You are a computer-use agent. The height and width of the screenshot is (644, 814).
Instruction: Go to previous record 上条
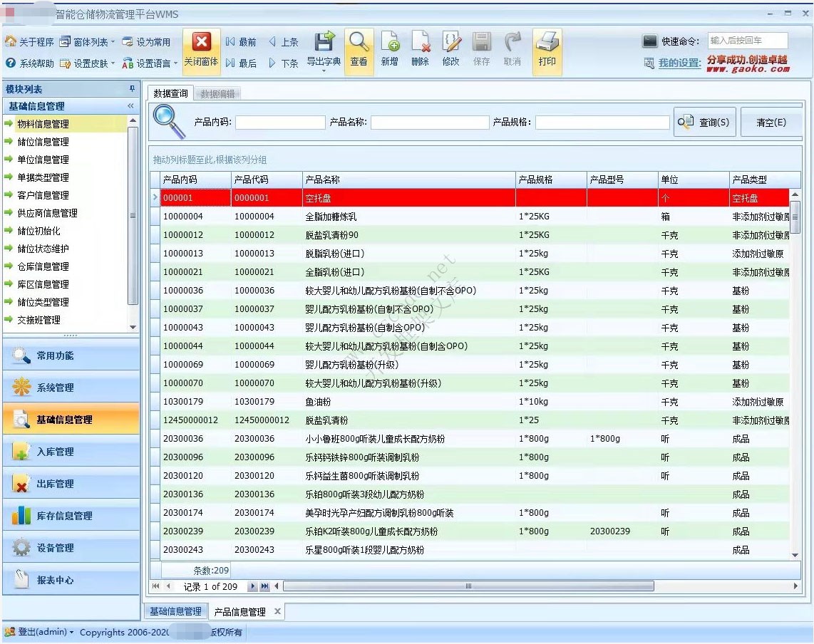coord(284,42)
